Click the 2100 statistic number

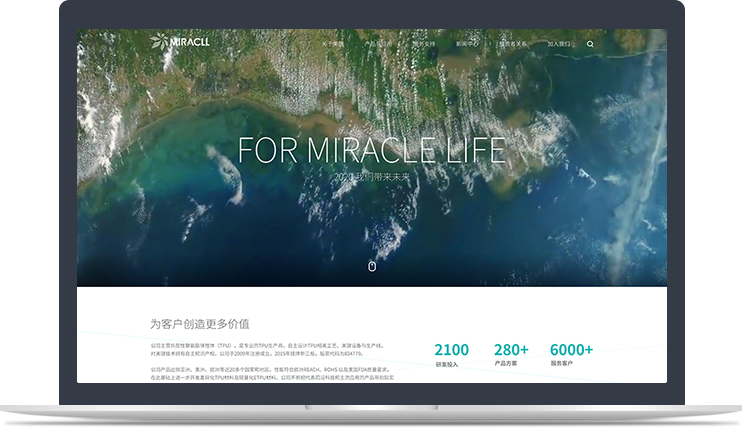click(x=452, y=350)
